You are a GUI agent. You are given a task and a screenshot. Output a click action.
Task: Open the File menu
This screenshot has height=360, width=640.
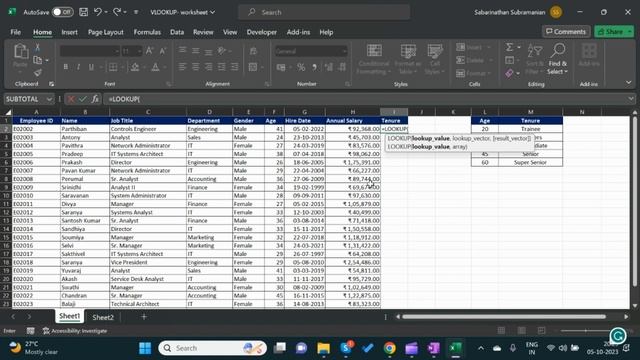click(x=16, y=32)
